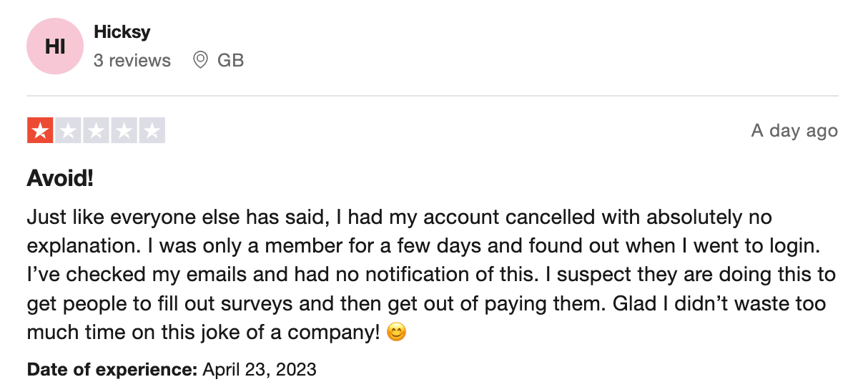Click the 'A day ago' timestamp
Screen dimensions: 868x392
pyautogui.click(x=794, y=132)
